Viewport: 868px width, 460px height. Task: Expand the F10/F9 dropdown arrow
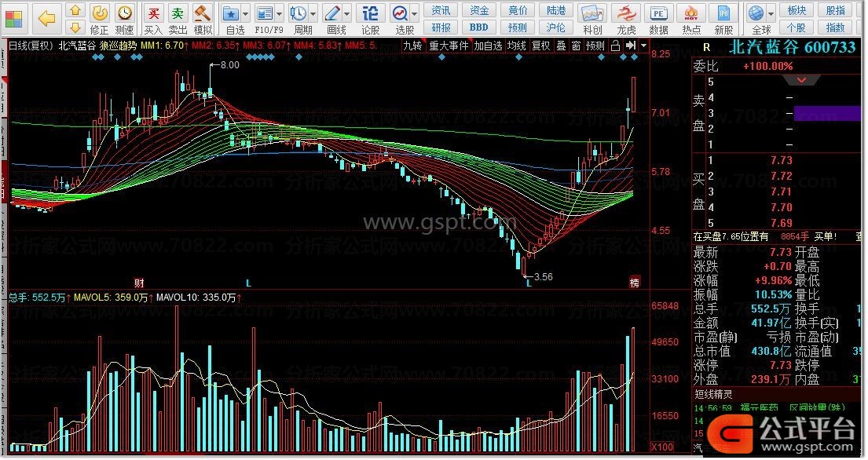click(280, 13)
